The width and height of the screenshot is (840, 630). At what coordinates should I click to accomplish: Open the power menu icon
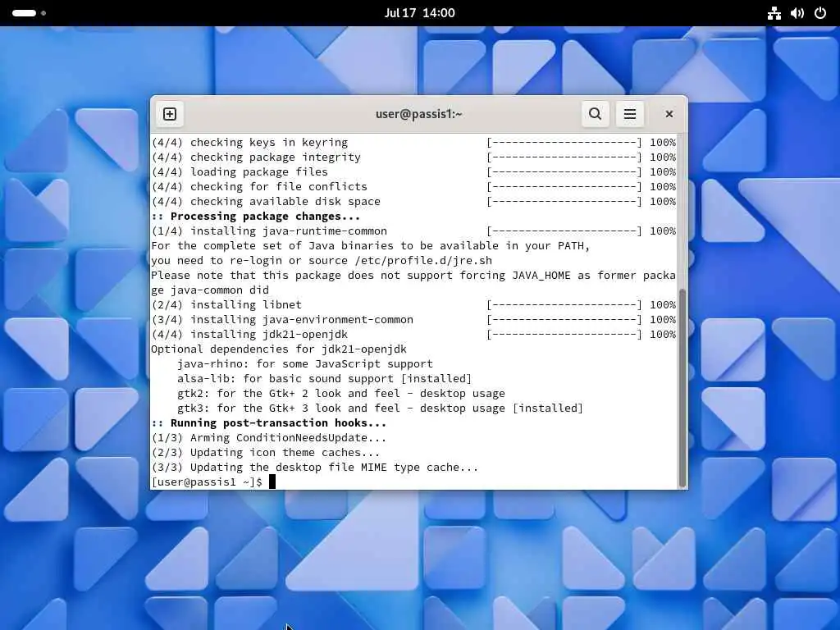point(820,13)
